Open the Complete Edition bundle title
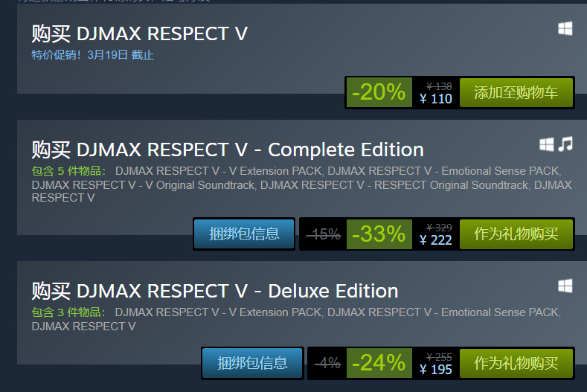The width and height of the screenshot is (587, 392). [228, 150]
